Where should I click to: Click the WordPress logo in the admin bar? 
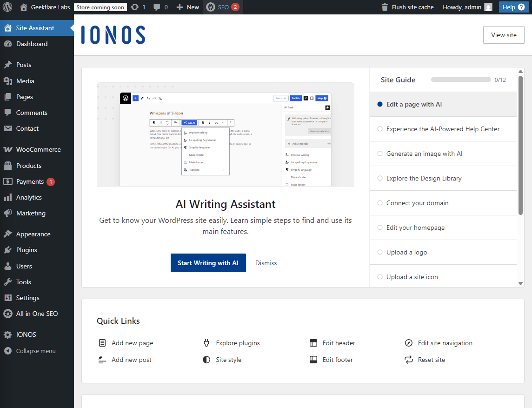pos(7,7)
